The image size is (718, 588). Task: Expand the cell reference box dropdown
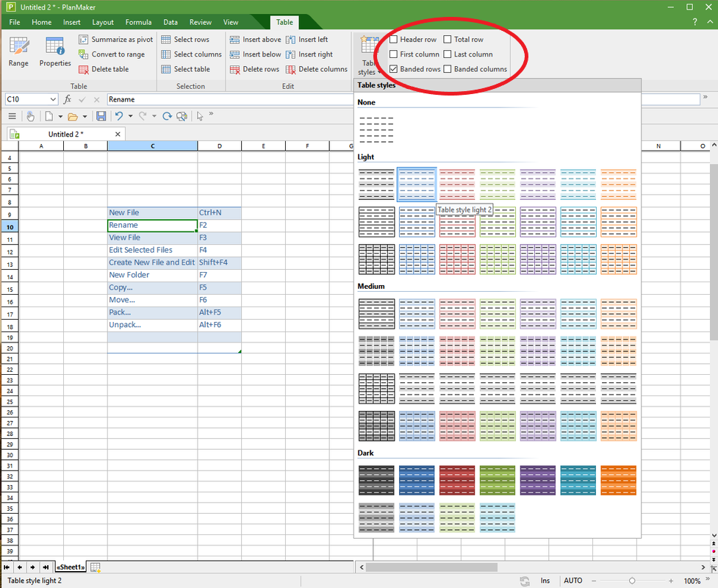click(53, 99)
